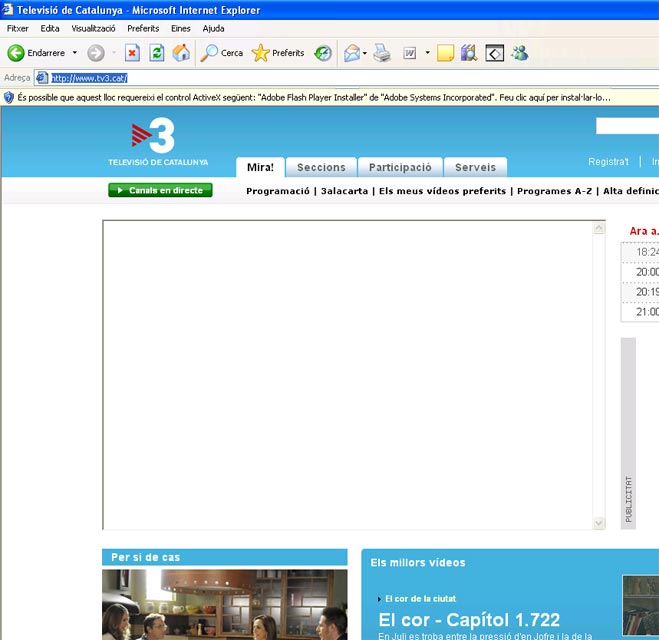659x640 pixels.
Task: Expand the Edit with Word dropdown arrow
Action: click(427, 53)
